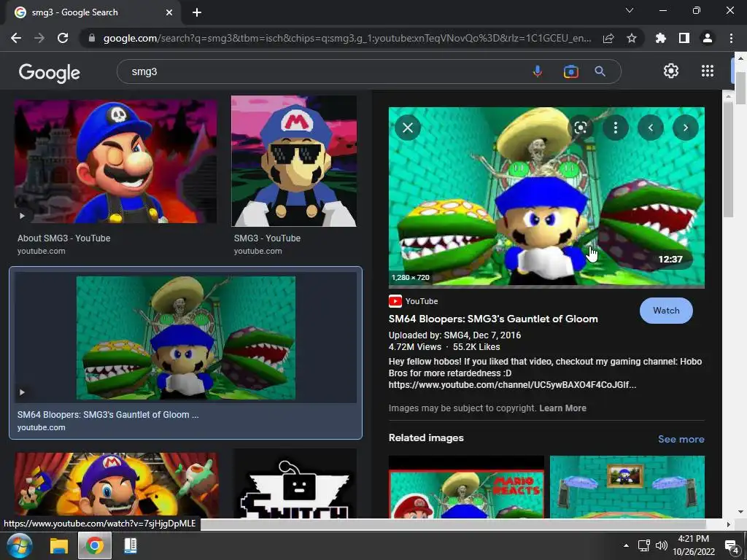Click See more related images

tap(681, 439)
